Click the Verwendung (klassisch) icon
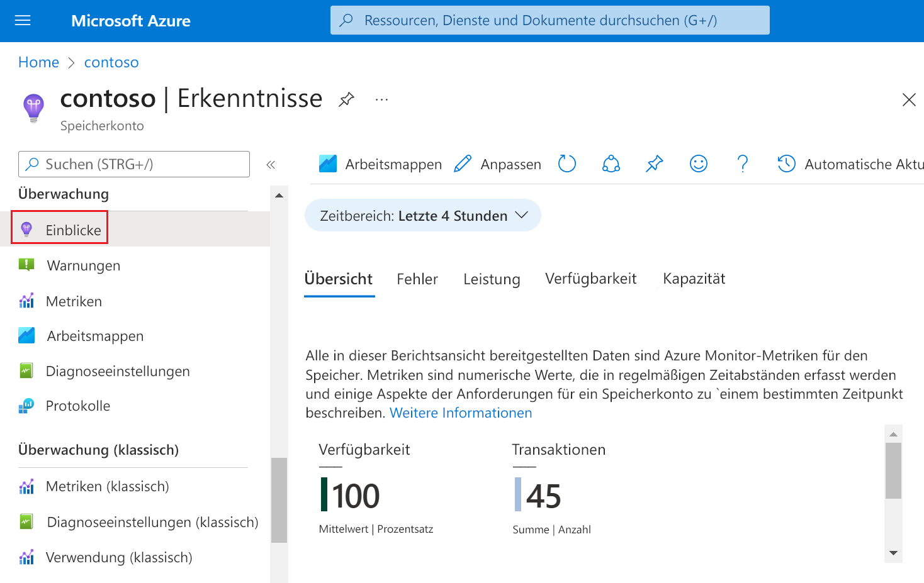The height and width of the screenshot is (583, 924). click(26, 557)
